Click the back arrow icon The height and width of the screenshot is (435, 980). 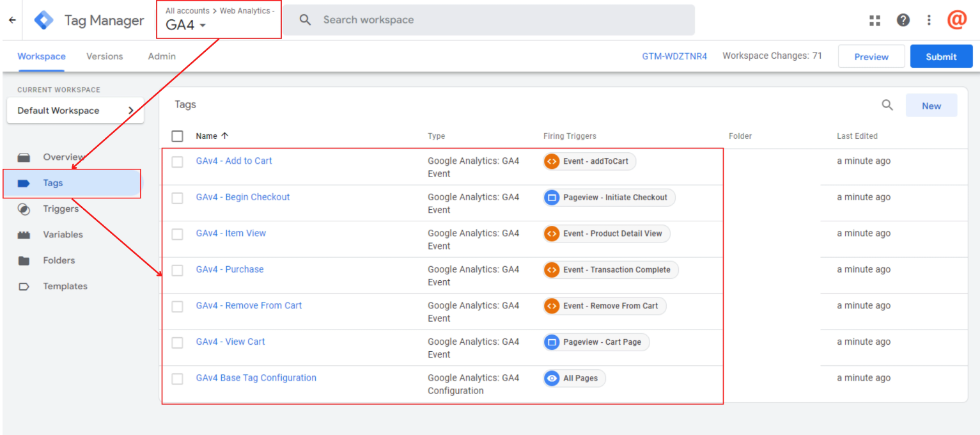tap(12, 20)
